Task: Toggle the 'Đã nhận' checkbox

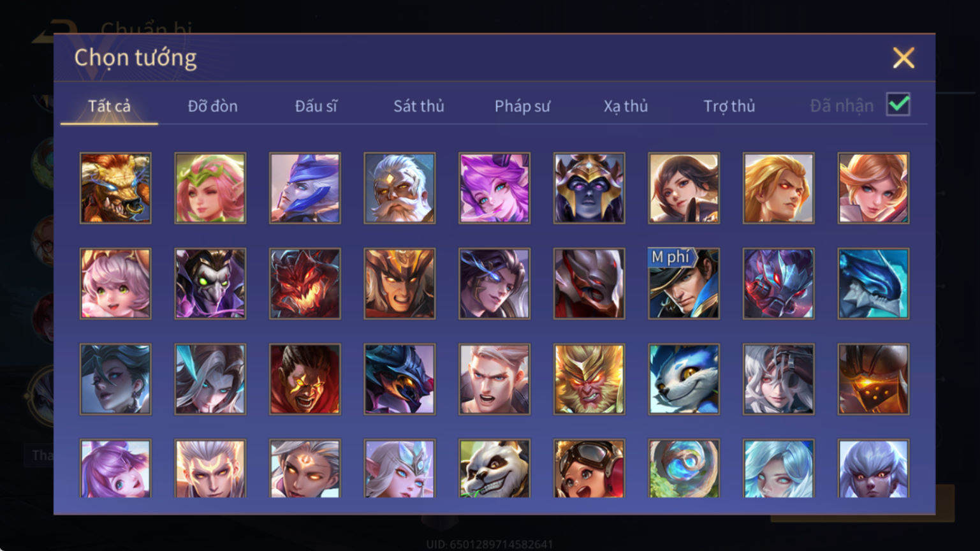Action: click(898, 105)
